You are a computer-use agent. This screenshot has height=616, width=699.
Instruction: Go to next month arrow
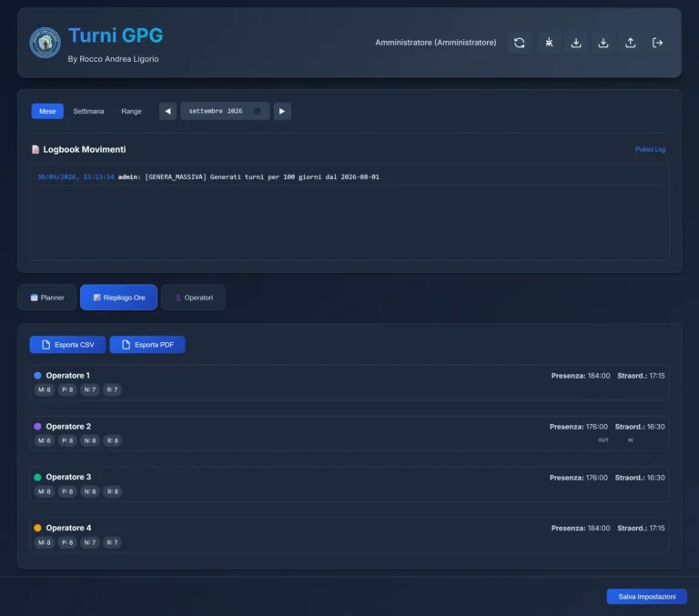(x=282, y=111)
